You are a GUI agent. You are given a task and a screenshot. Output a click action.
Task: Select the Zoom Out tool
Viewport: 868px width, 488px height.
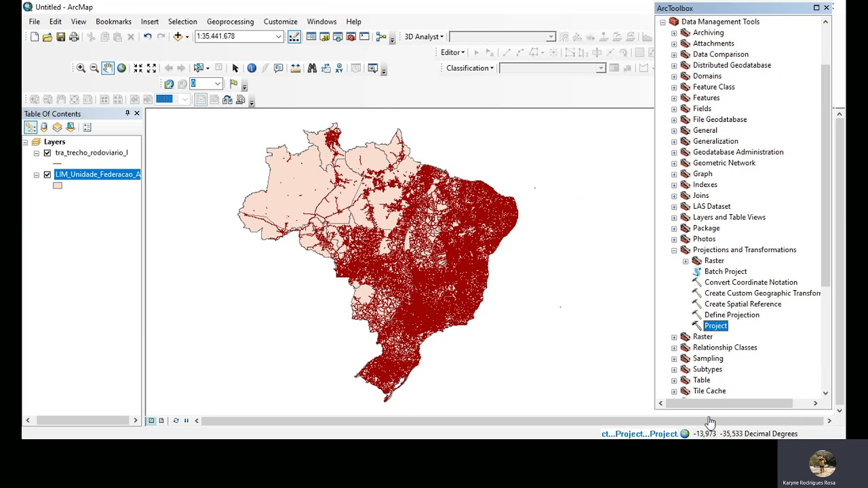[94, 68]
